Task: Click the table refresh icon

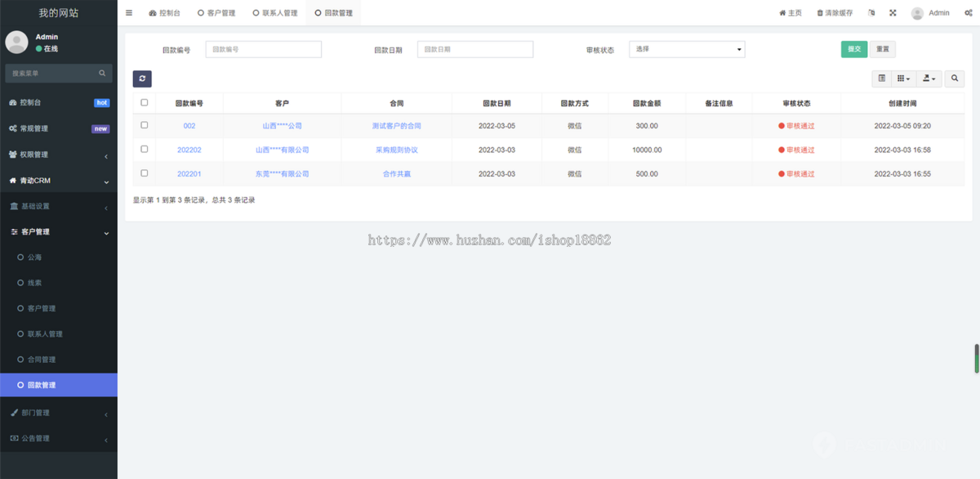Action: (x=142, y=78)
